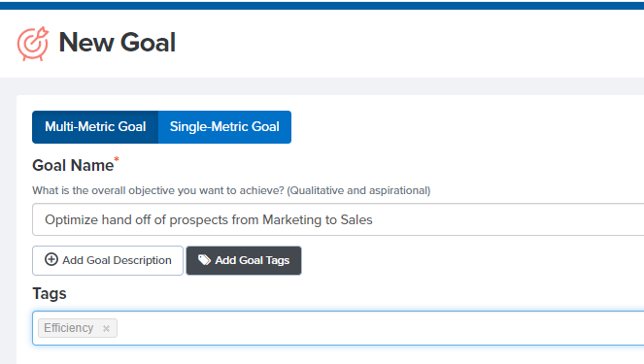
Task: Click the red required asterisk by Goal Name
Action: [x=117, y=159]
